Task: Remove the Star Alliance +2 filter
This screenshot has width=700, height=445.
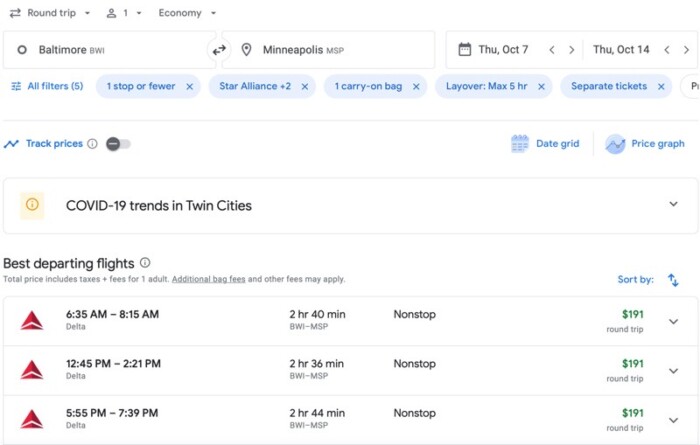Action: pos(305,87)
